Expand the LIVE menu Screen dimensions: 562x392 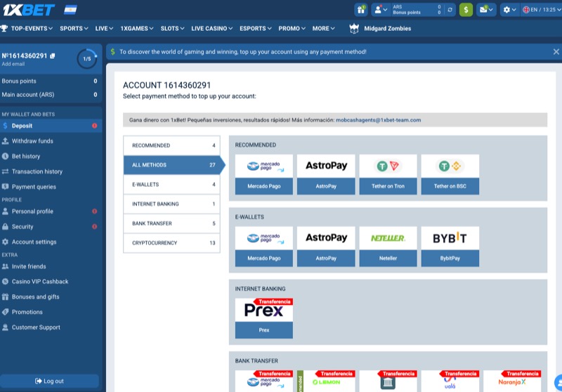click(104, 28)
